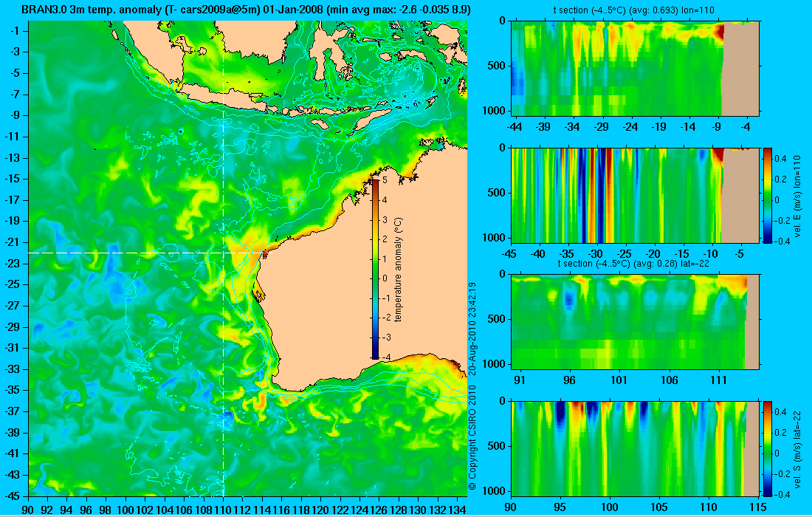Click '-33' on the main map latitude axis
The width and height of the screenshot is (812, 517).
(12, 369)
